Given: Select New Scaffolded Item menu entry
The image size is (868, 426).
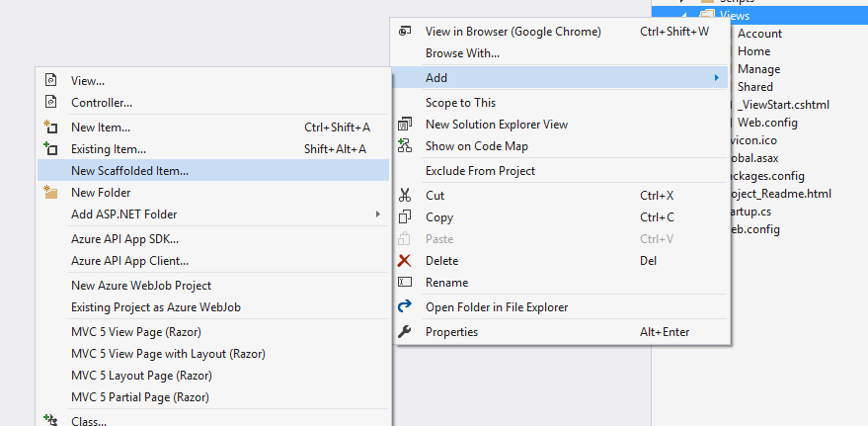Looking at the screenshot, I should tap(129, 171).
